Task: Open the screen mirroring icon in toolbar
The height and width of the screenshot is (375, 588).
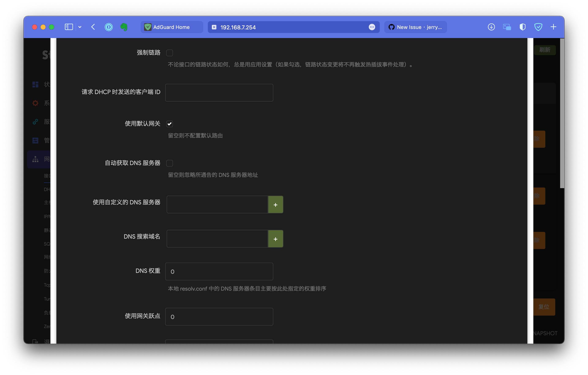Action: (507, 27)
